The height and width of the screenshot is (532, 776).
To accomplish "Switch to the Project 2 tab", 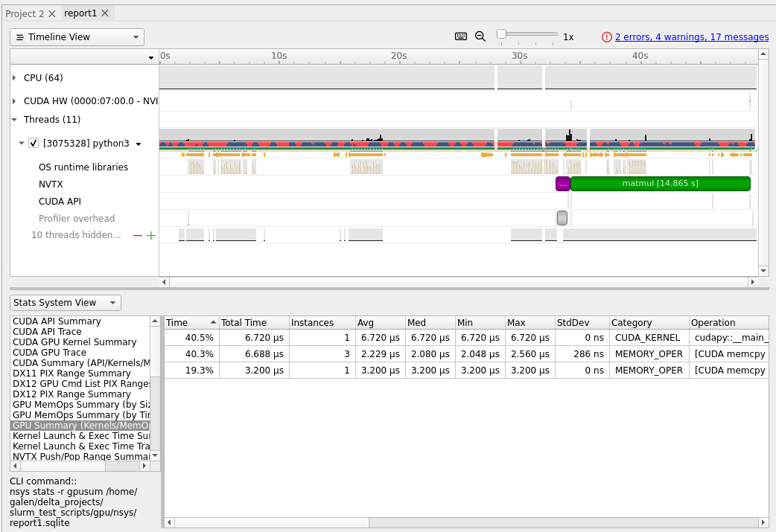I will tap(25, 13).
